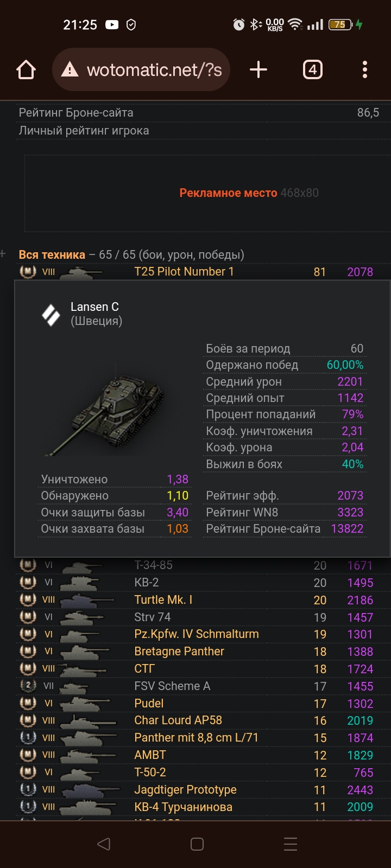Open the Turtle Mk. I tank entry
The image size is (391, 868).
tap(163, 600)
